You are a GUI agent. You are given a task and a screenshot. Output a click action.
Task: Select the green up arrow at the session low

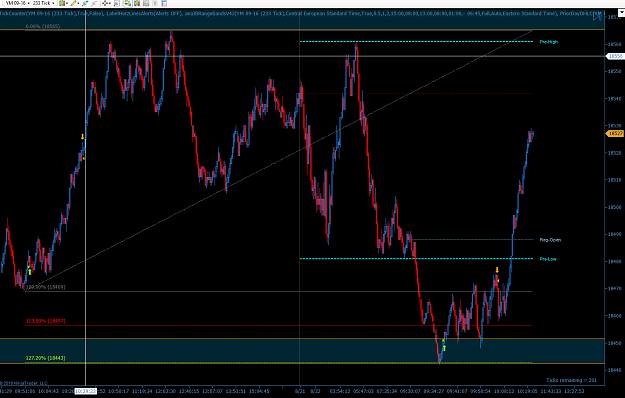click(x=444, y=348)
